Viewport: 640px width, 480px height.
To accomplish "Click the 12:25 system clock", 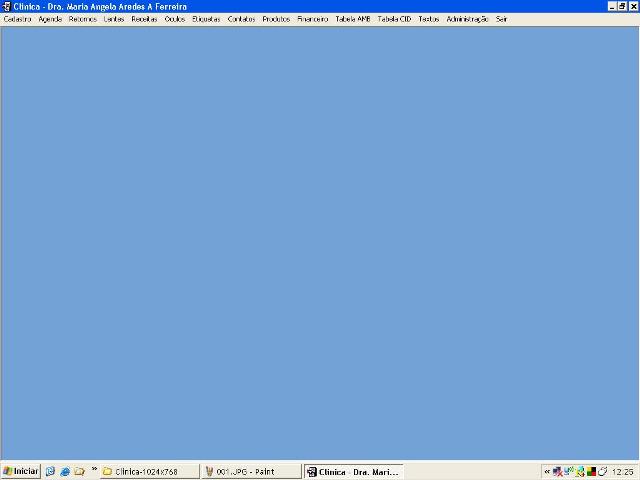I will click(x=623, y=472).
